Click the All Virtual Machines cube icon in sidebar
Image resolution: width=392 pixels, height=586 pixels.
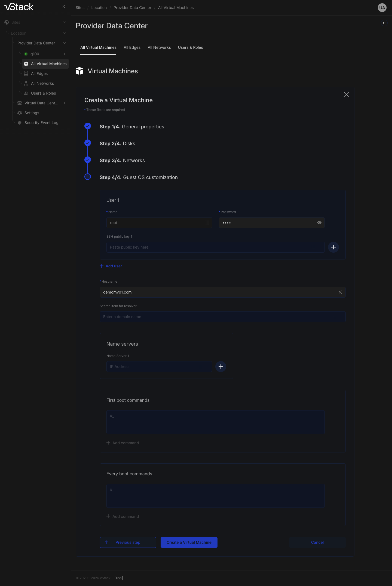click(x=26, y=64)
